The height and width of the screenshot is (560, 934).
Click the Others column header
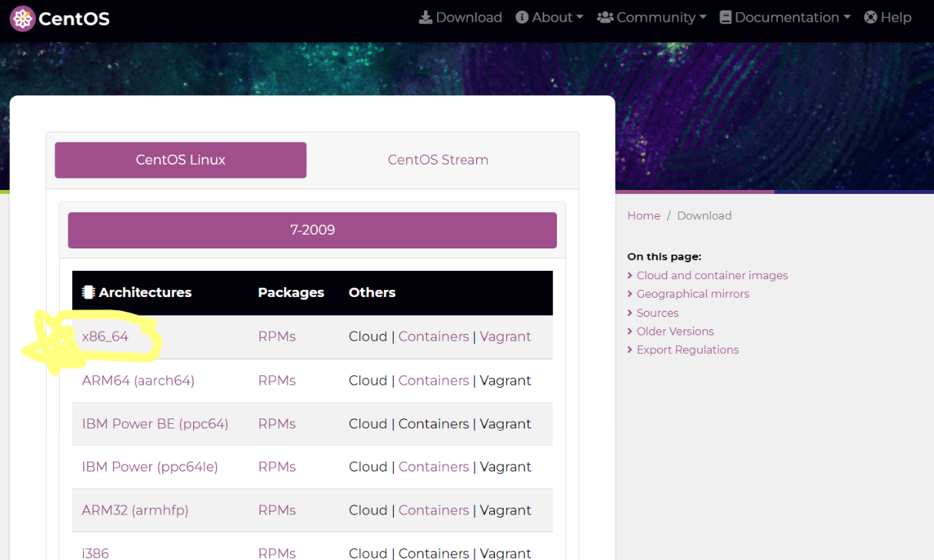[372, 292]
